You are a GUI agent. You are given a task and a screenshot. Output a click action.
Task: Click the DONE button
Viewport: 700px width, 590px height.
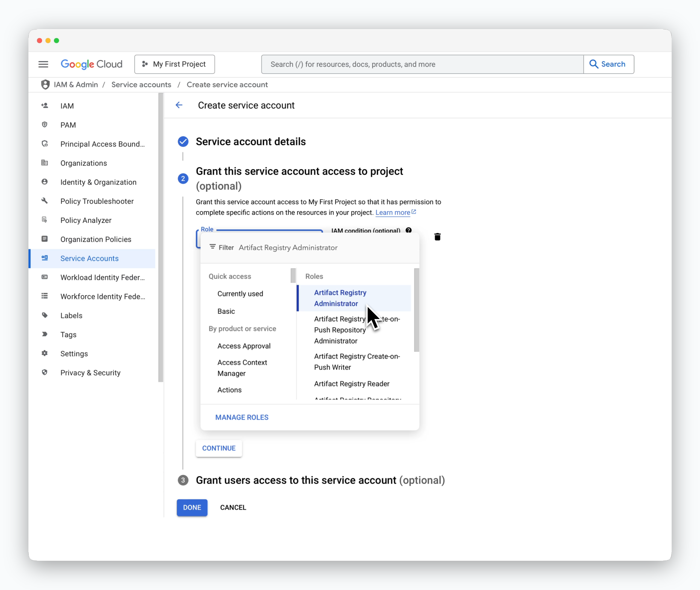pyautogui.click(x=192, y=508)
